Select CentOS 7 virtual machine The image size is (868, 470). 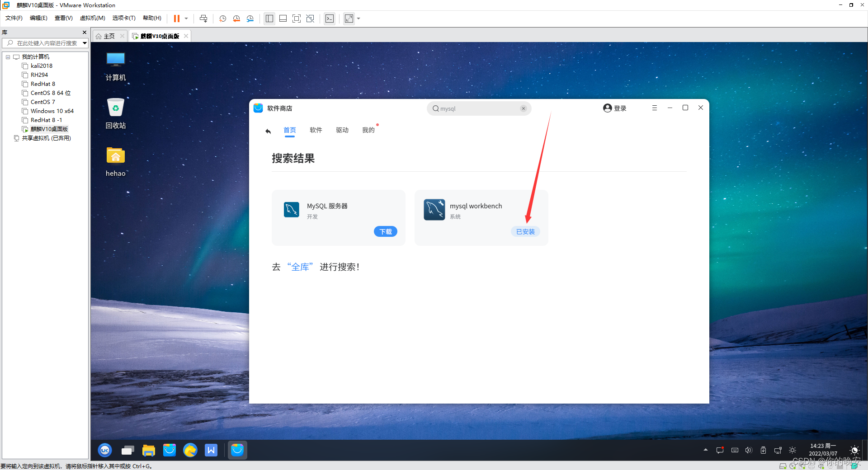tap(42, 102)
